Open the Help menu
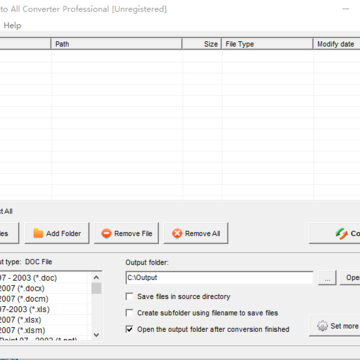Viewport: 360px width, 360px height. coord(12,26)
